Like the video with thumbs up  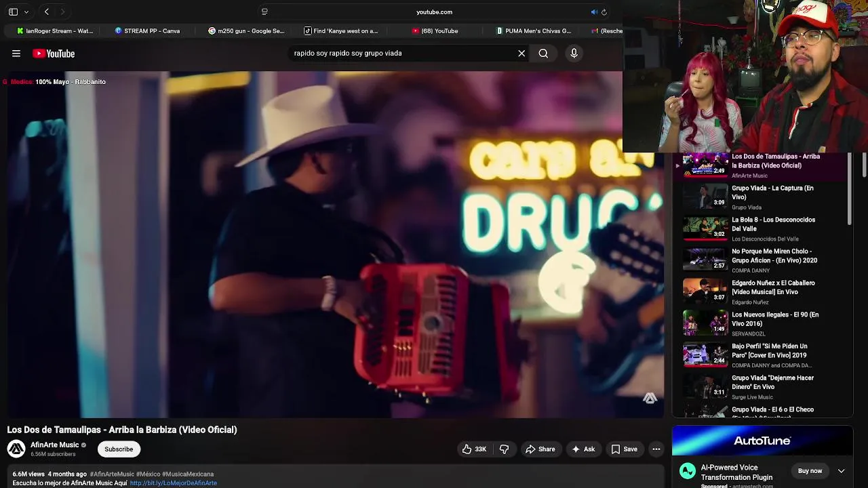(474, 449)
